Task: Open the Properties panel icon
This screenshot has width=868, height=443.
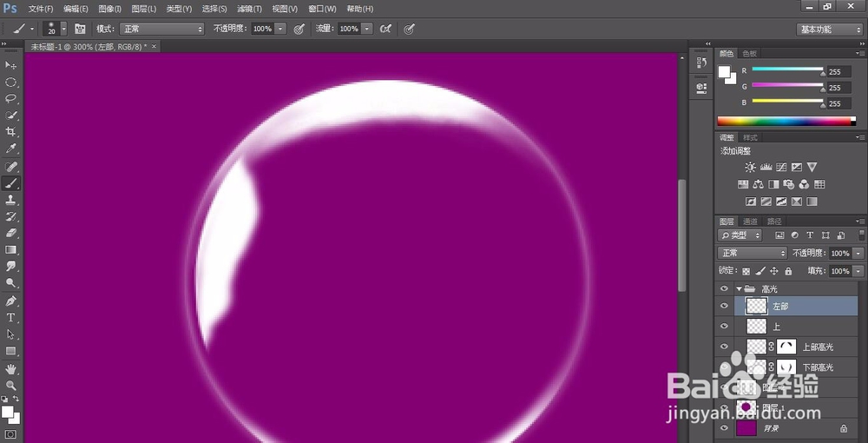Action: coord(702,88)
